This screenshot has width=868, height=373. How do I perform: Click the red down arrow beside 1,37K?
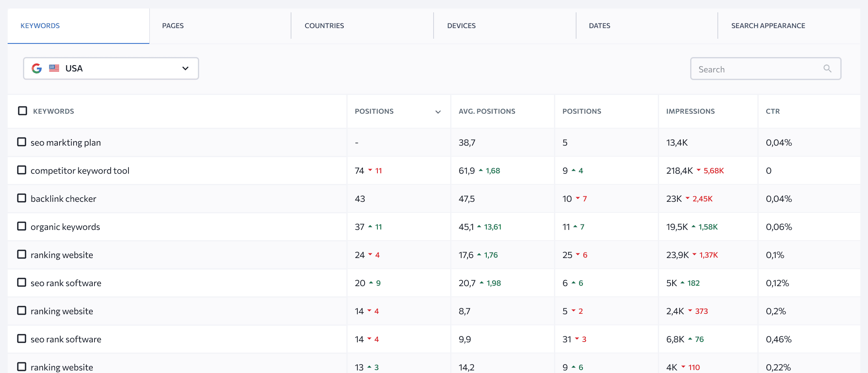coord(694,255)
